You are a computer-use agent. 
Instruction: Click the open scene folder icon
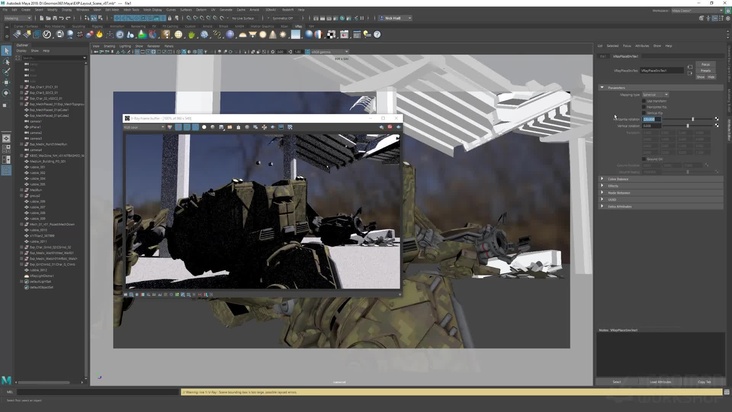pos(48,18)
